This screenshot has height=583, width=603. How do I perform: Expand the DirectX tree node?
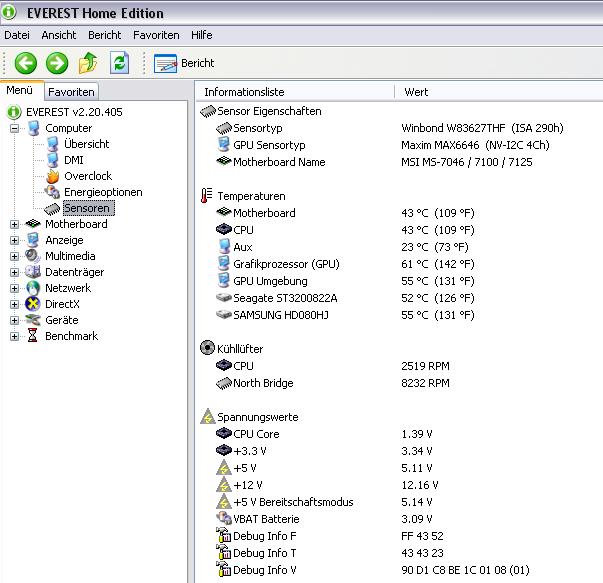pyautogui.click(x=15, y=304)
